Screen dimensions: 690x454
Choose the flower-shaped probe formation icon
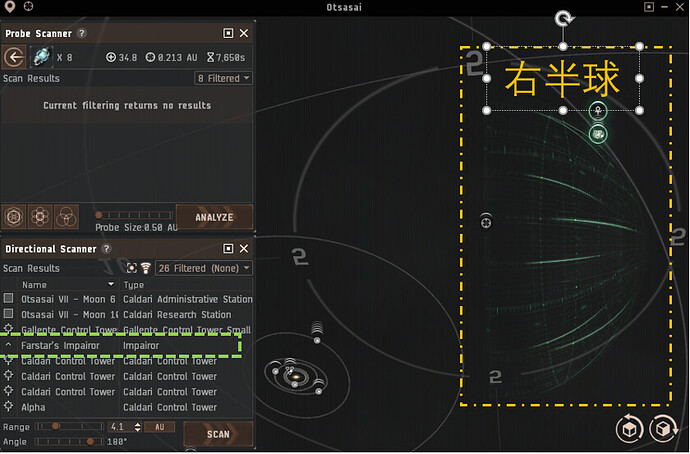pyautogui.click(x=40, y=216)
